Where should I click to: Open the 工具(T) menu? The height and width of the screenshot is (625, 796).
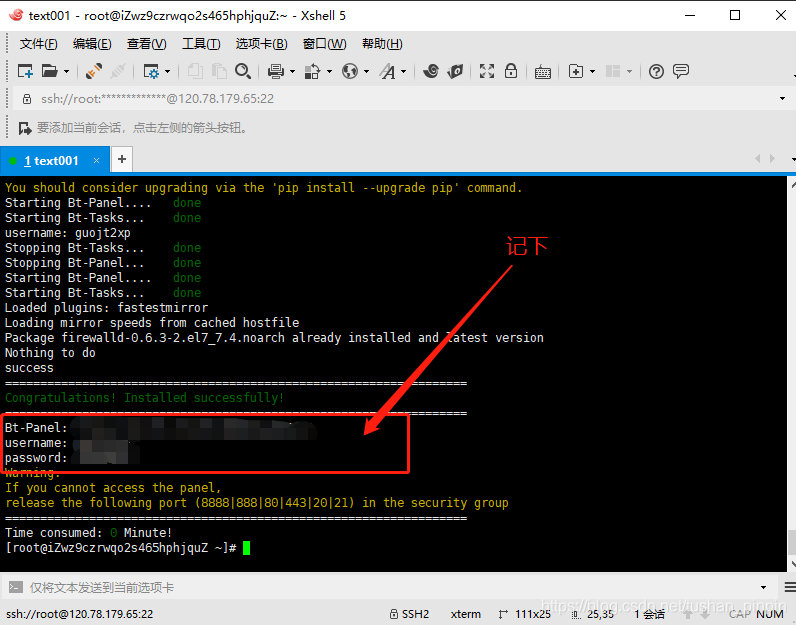201,44
